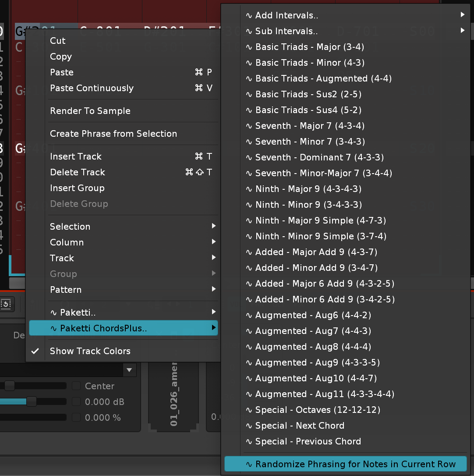
Task: Tick the checkbox beside 0.000 dB
Action: [x=76, y=401]
